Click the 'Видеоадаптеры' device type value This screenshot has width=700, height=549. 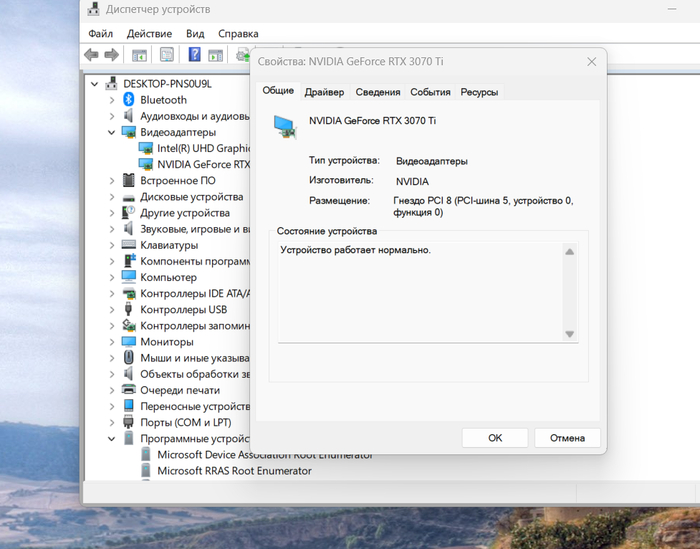pos(432,161)
